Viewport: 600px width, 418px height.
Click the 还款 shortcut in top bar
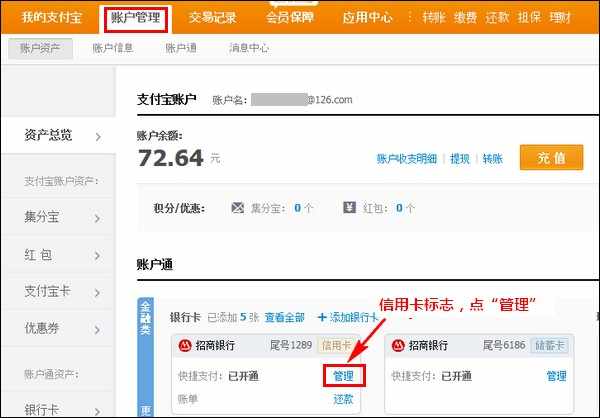[497, 18]
